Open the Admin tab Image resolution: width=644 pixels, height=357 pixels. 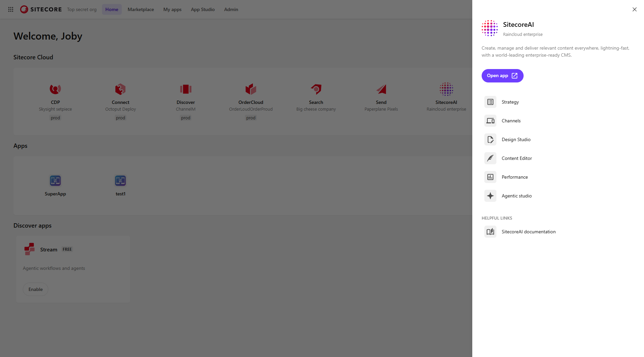pos(231,9)
